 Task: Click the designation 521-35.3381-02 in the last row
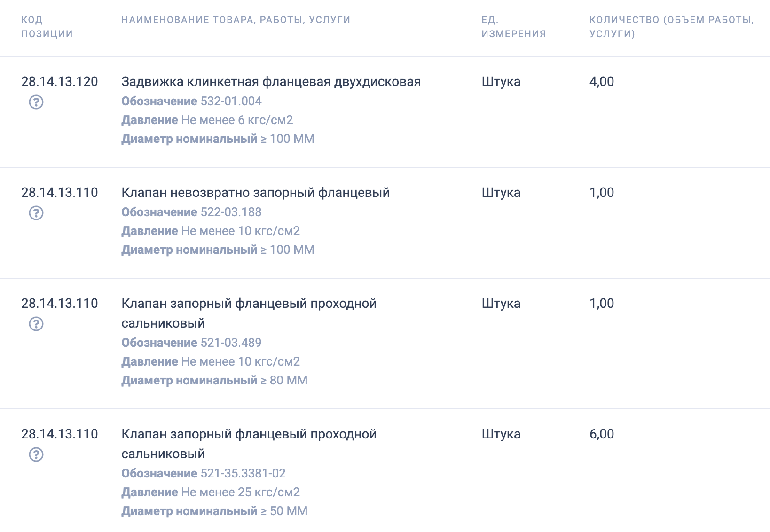pos(243,474)
